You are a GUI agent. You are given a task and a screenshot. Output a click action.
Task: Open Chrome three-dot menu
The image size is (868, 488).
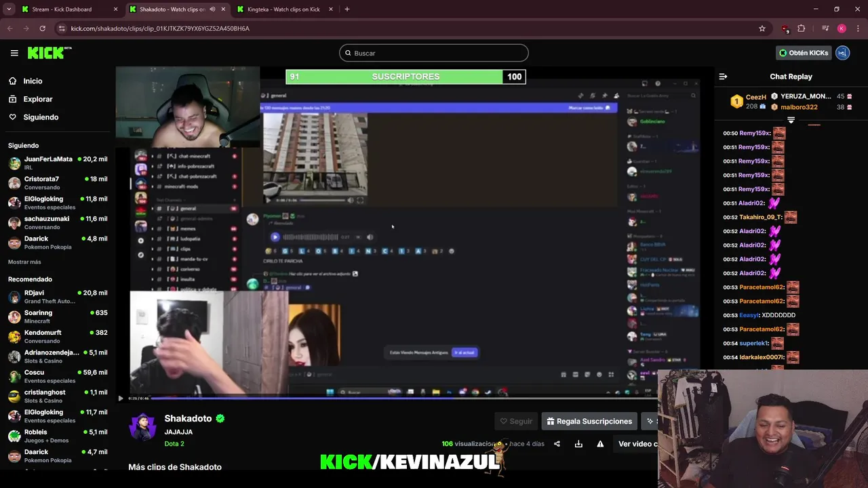(857, 28)
